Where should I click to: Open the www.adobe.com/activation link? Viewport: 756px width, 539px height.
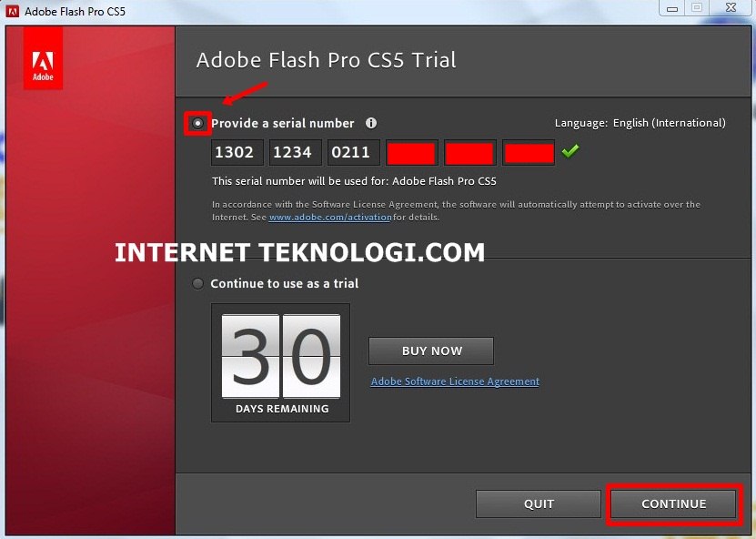tap(330, 218)
